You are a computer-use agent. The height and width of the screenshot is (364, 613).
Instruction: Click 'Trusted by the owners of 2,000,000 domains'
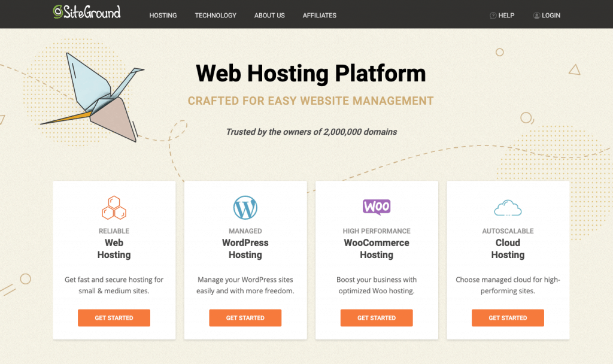(x=311, y=132)
